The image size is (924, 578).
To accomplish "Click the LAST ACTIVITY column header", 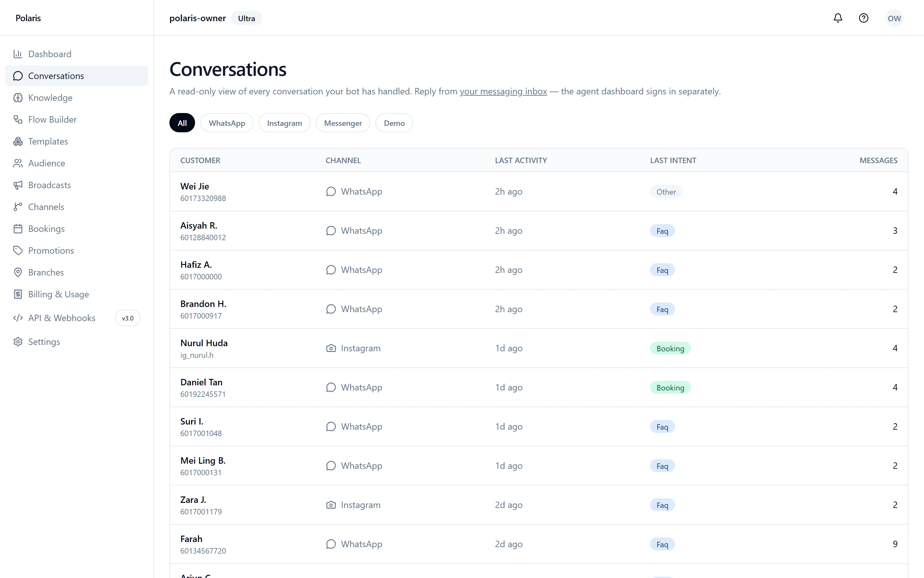I will [521, 160].
